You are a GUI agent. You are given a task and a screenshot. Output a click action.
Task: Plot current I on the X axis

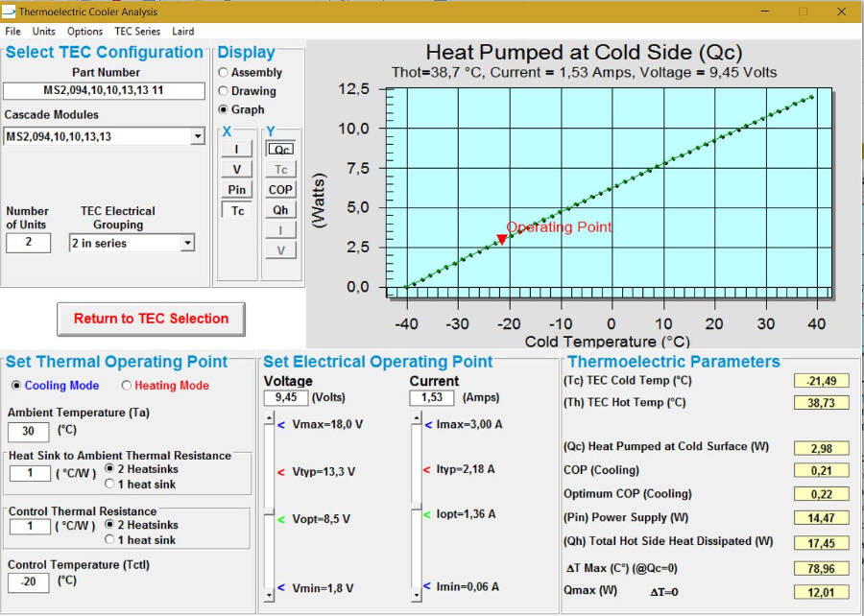pos(237,149)
